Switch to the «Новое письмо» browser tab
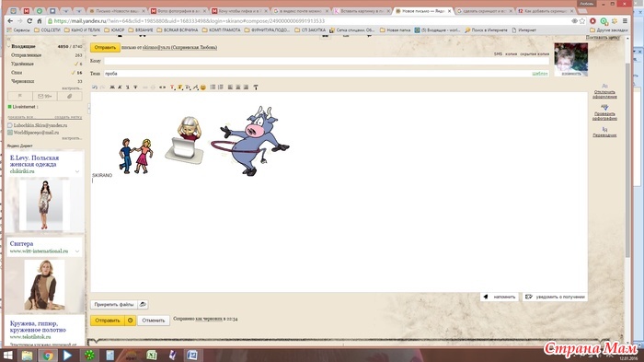The height and width of the screenshot is (362, 644). coord(423,11)
